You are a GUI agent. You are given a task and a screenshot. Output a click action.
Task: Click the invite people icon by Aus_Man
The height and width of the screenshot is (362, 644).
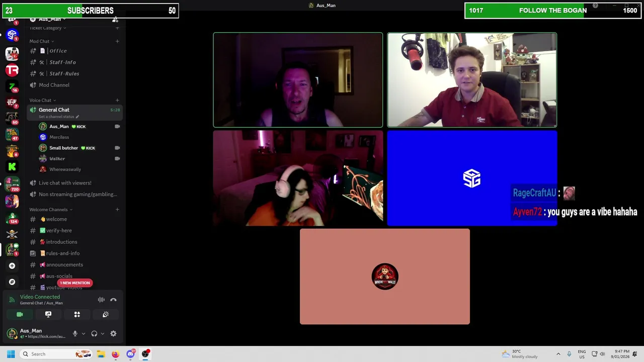(x=115, y=19)
